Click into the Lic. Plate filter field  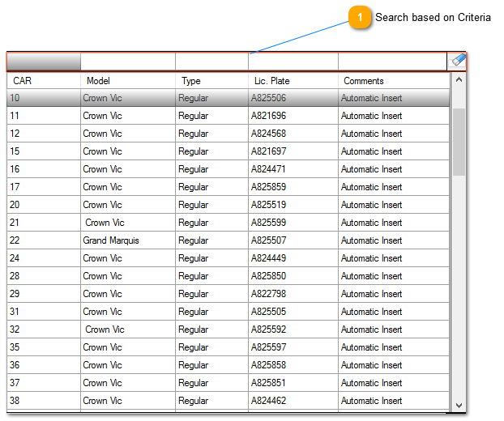(293, 62)
